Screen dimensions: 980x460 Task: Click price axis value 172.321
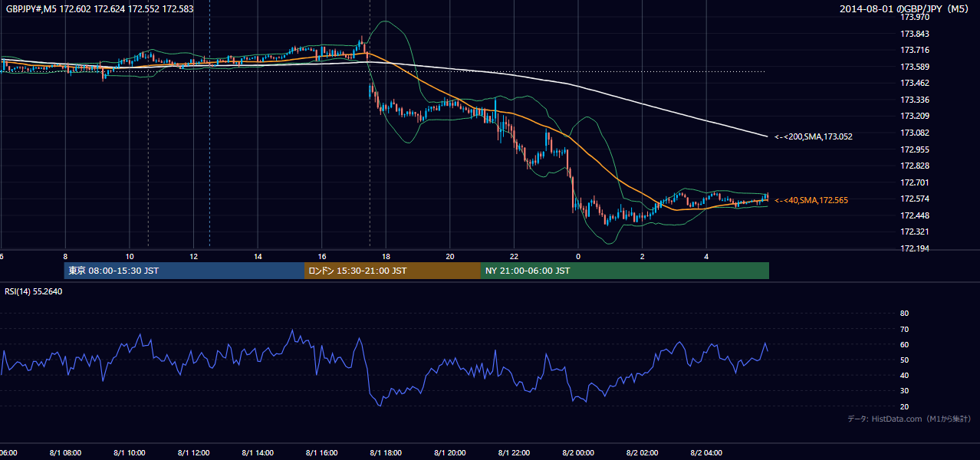(x=915, y=232)
